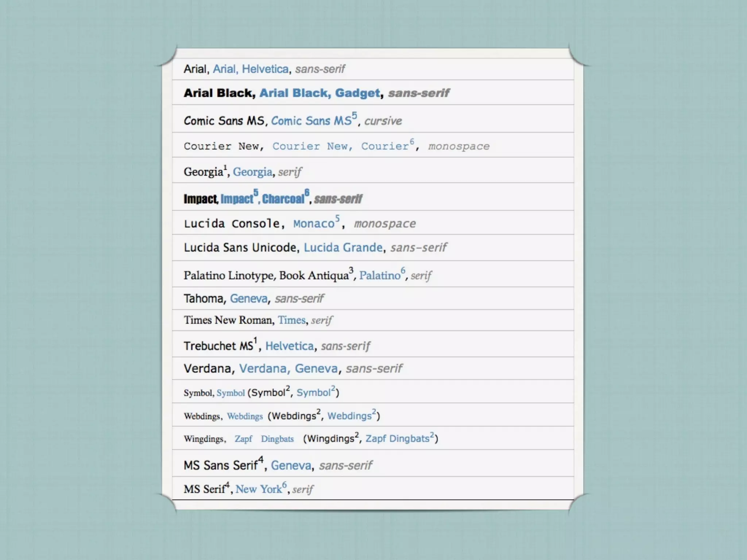Click the blue "Times" link

291,320
